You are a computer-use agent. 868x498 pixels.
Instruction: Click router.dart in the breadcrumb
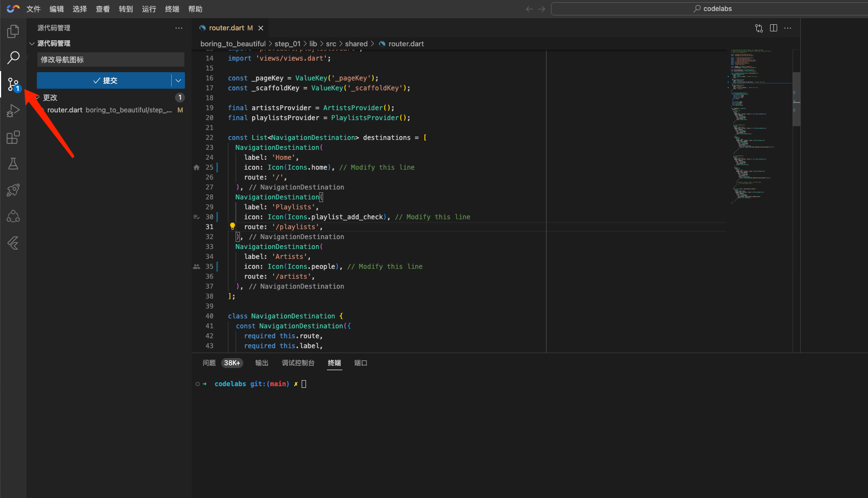(x=406, y=44)
